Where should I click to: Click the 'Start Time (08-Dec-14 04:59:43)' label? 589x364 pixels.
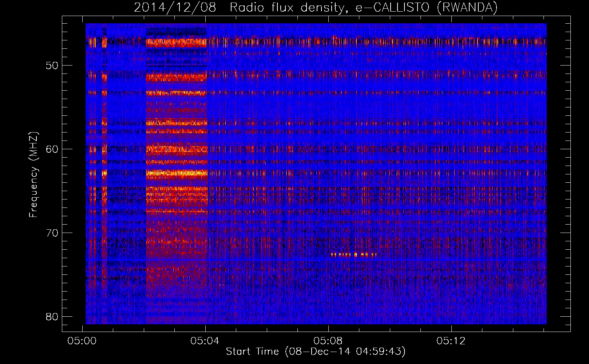pyautogui.click(x=316, y=352)
